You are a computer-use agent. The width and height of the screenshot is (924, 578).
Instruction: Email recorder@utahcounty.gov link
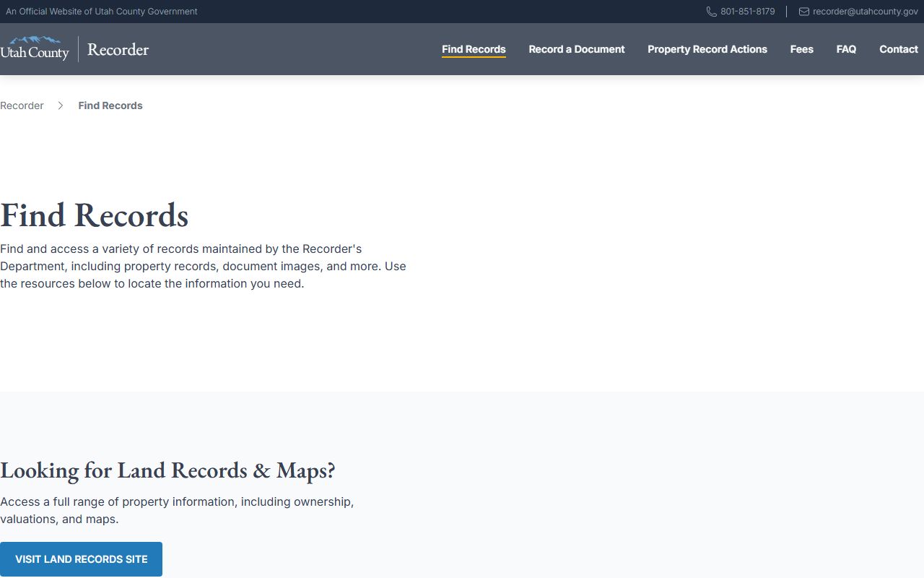865,12
